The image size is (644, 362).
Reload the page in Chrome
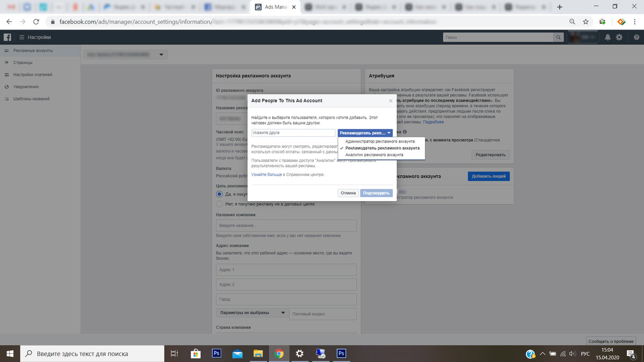[x=36, y=21]
